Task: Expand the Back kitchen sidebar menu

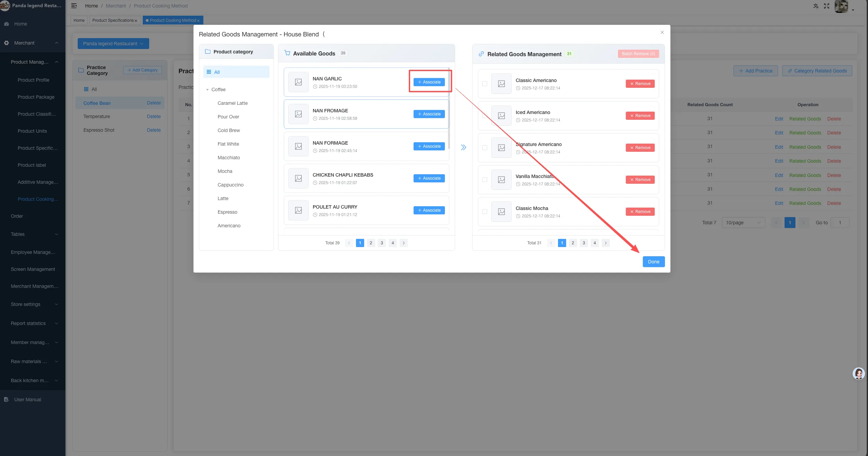Action: click(33, 380)
